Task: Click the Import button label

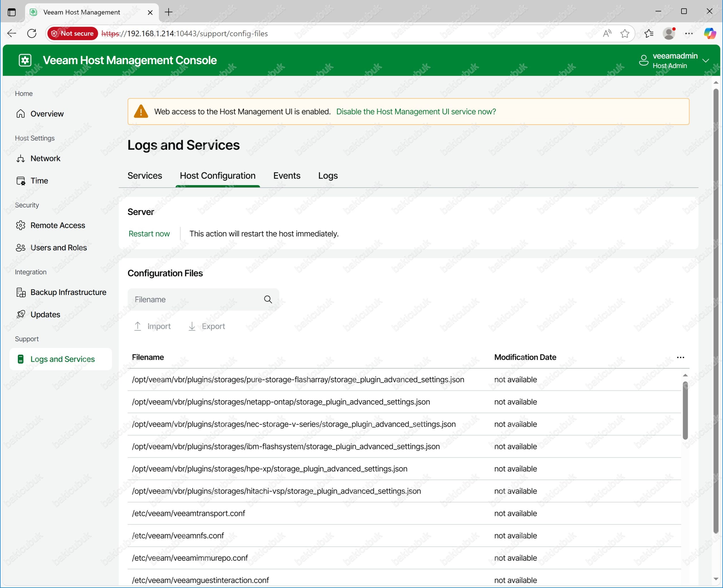Action: pyautogui.click(x=159, y=326)
